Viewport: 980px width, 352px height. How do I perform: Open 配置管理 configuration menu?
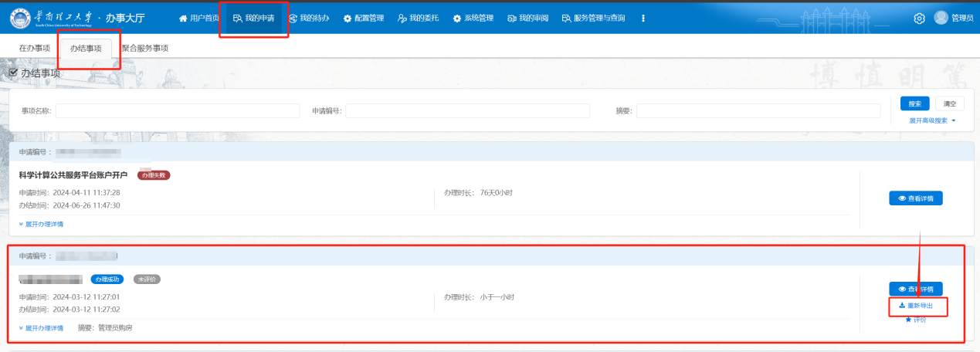tap(364, 19)
